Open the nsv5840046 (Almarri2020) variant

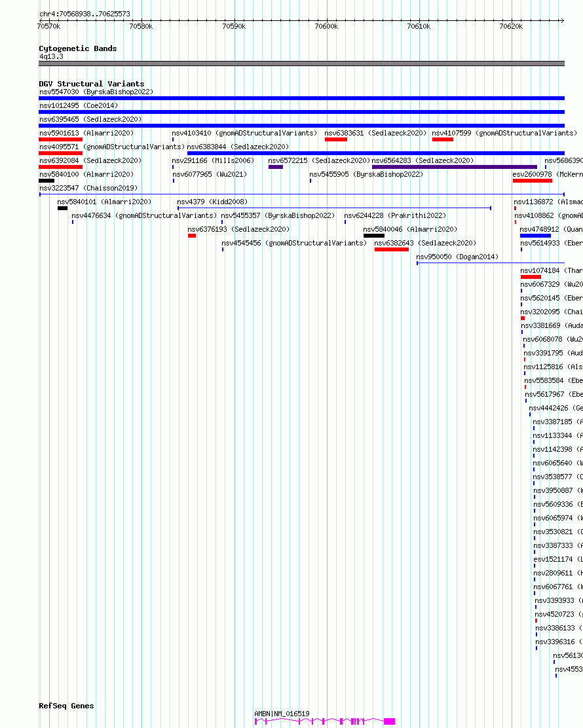[410, 229]
